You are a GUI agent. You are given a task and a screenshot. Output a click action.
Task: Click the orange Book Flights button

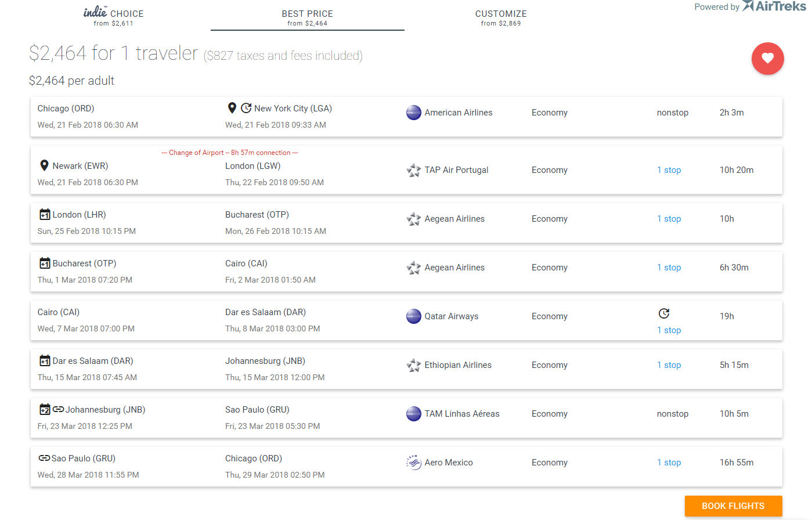[733, 506]
